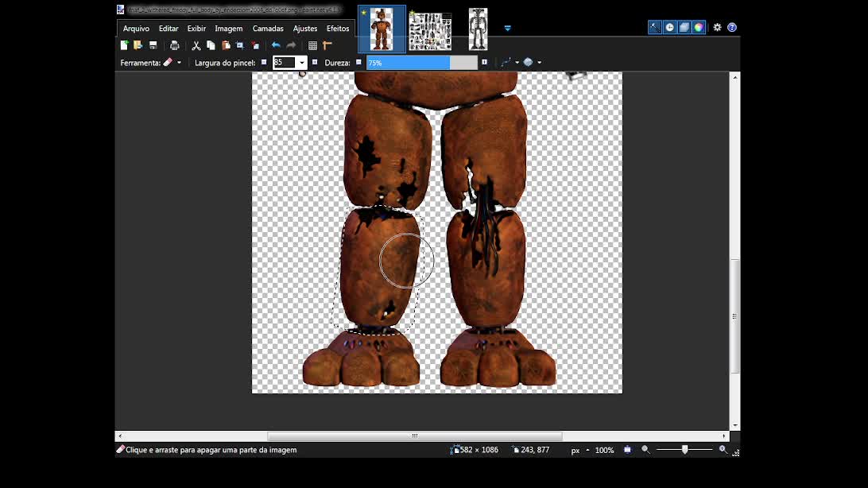Select the Freddy full body image thumbnail
Image resolution: width=868 pixels, height=488 pixels.
click(x=382, y=29)
